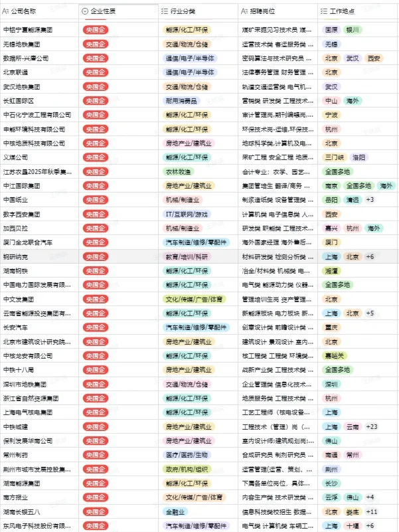This screenshot has width=399, height=532.
Task: Click 央国企 tag in 数据所-兴唐公司 row
Action: click(x=96, y=58)
